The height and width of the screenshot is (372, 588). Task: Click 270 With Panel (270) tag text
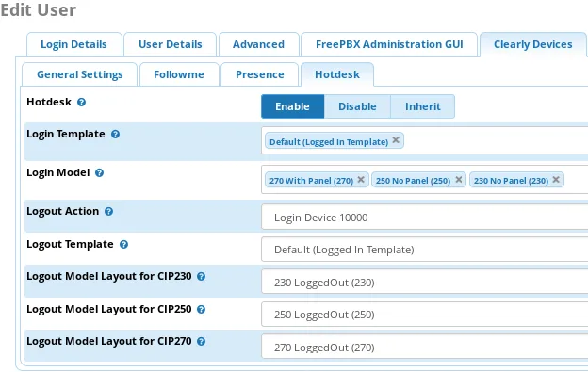311,181
